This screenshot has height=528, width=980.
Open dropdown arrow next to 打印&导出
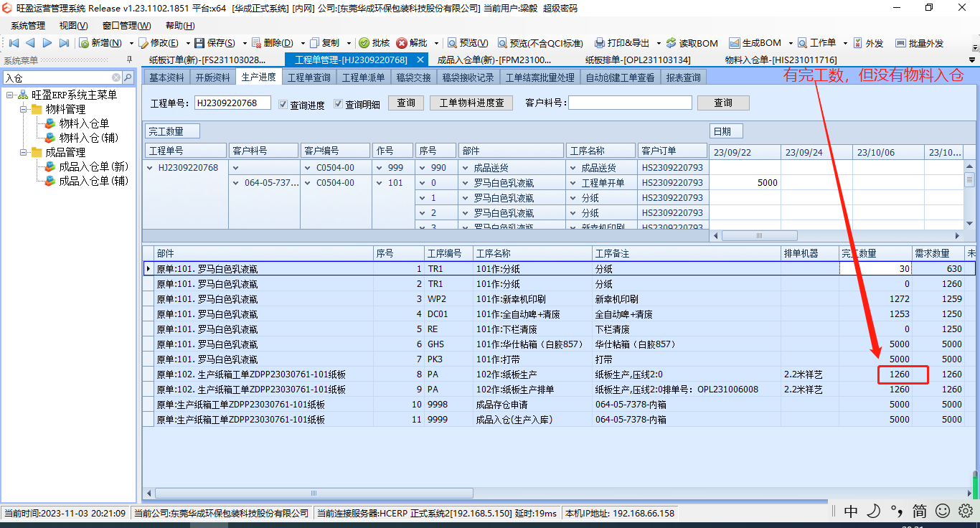[x=658, y=43]
